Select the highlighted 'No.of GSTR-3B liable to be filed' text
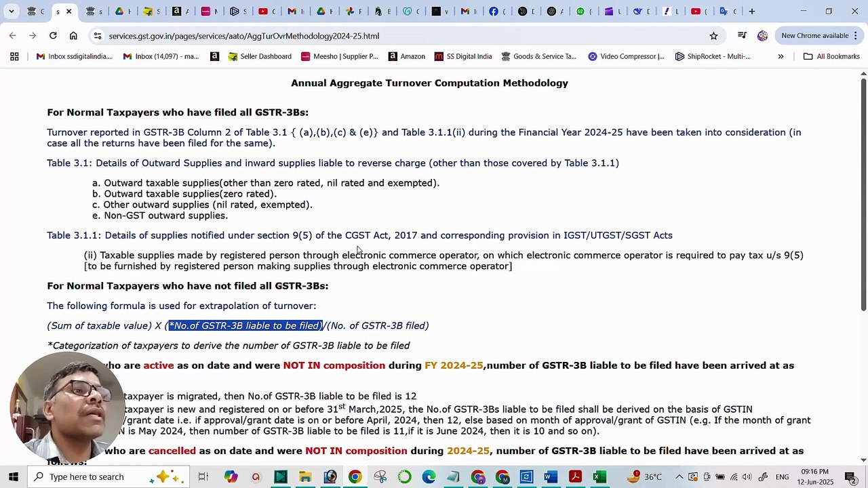The height and width of the screenshot is (488, 868). point(245,325)
